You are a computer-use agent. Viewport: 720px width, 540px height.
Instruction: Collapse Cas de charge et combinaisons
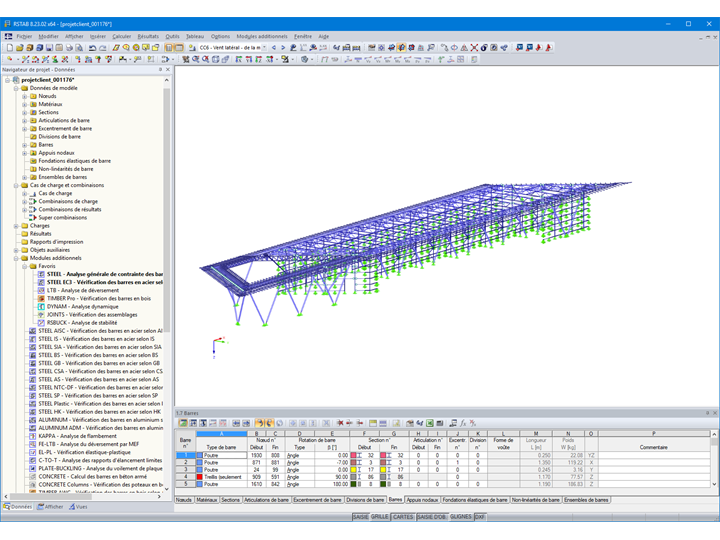click(16, 186)
